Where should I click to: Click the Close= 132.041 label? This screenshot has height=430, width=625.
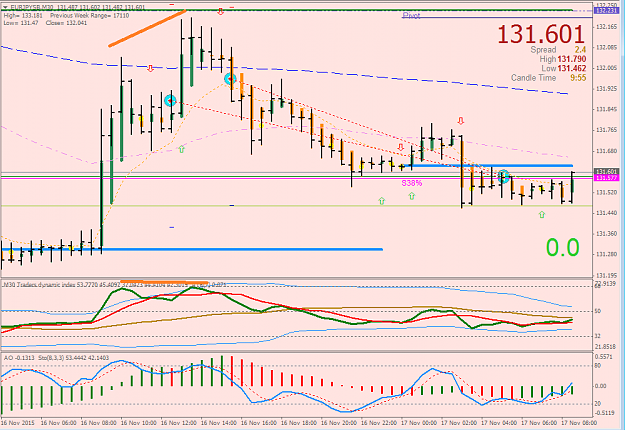[x=66, y=23]
